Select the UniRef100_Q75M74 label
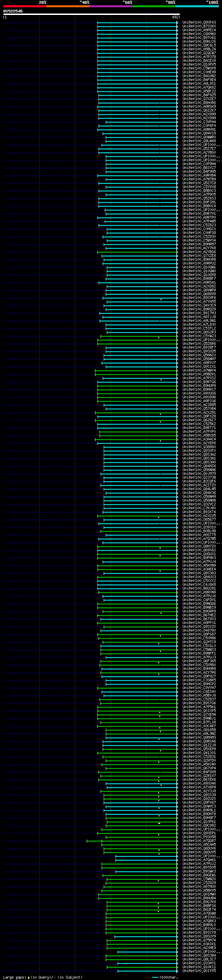Viewport: 222px width, 980px height. 199,940
